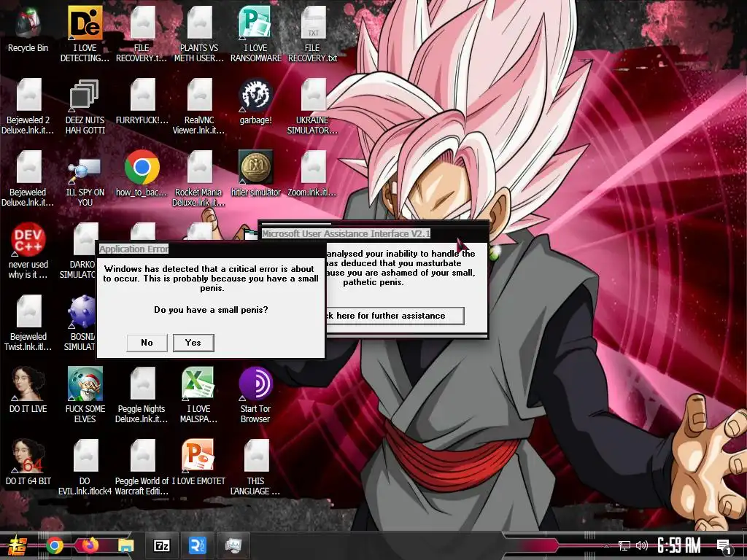The image size is (747, 560).
Task: Click No in the Application Error dialog
Action: (x=147, y=343)
